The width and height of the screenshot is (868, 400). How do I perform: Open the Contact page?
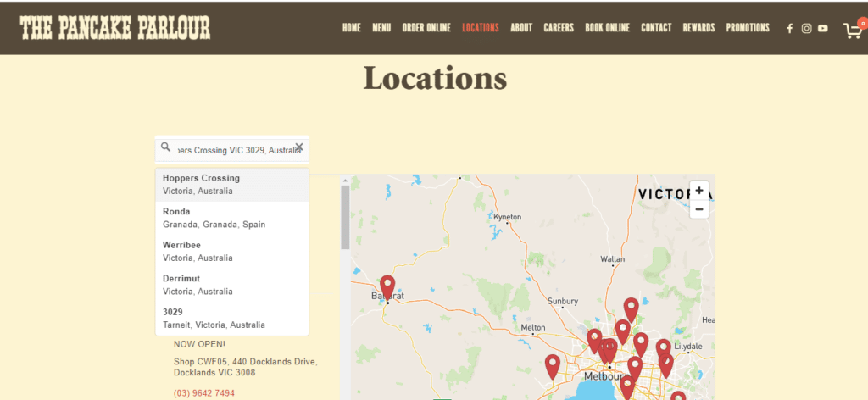657,28
